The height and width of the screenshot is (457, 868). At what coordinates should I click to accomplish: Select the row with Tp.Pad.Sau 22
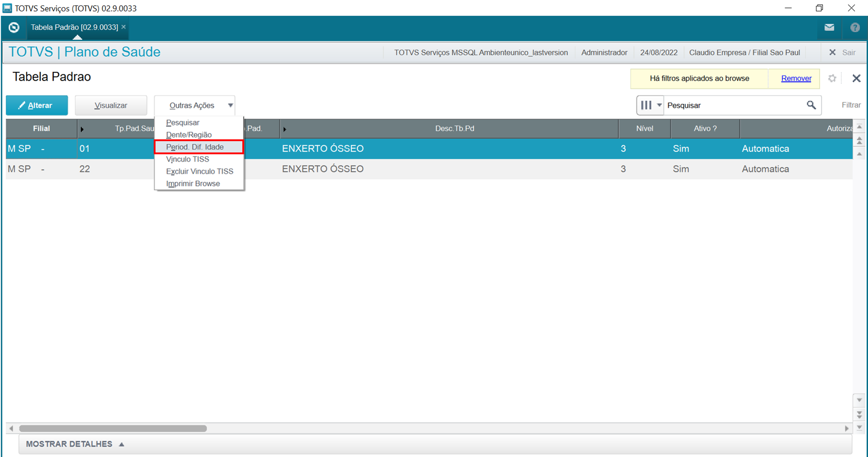[x=84, y=169]
